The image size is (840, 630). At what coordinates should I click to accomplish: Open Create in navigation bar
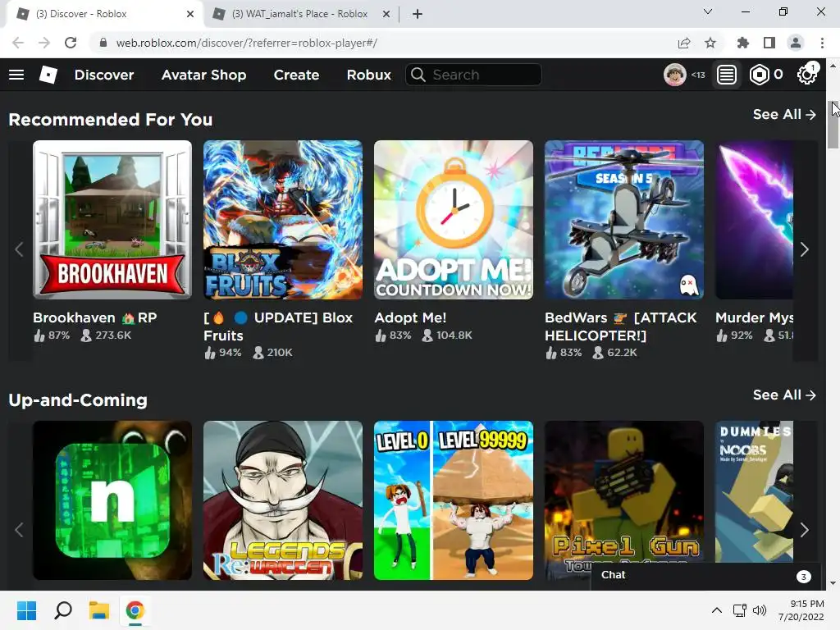296,75
